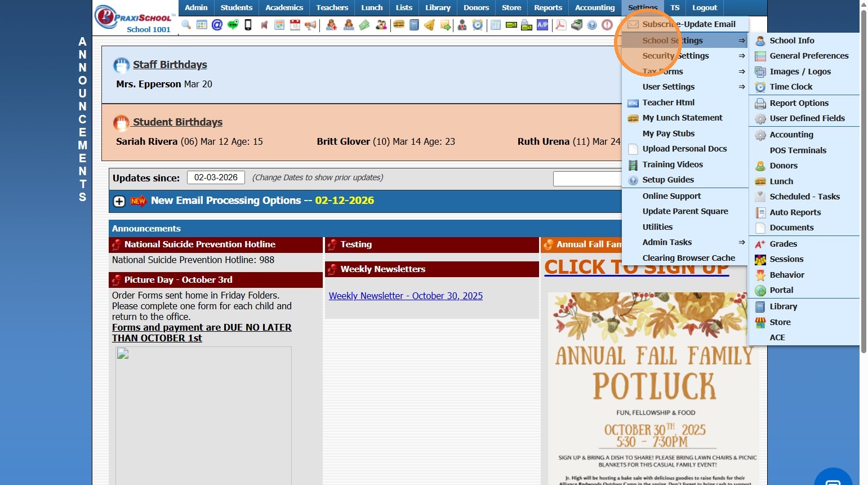Screen dimensions: 868x485
Task: Click the CLICK TO SIGN UP link
Action: [636, 267]
